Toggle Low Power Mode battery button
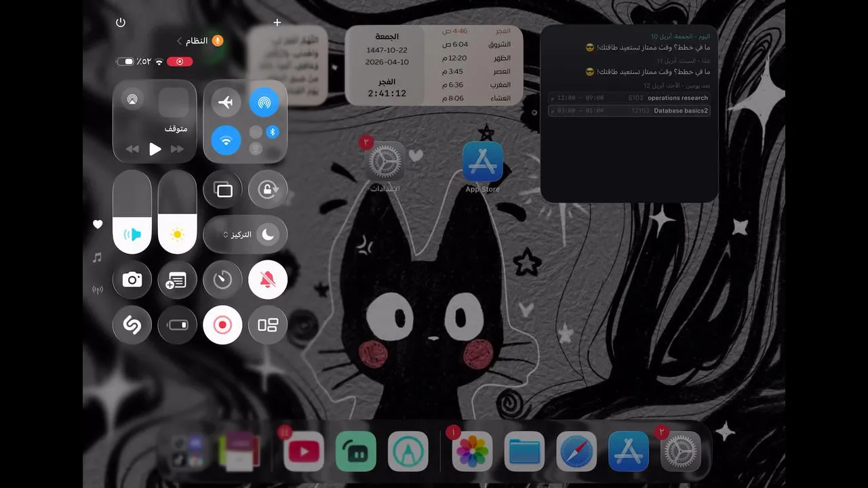Image resolution: width=868 pixels, height=488 pixels. coord(177,325)
